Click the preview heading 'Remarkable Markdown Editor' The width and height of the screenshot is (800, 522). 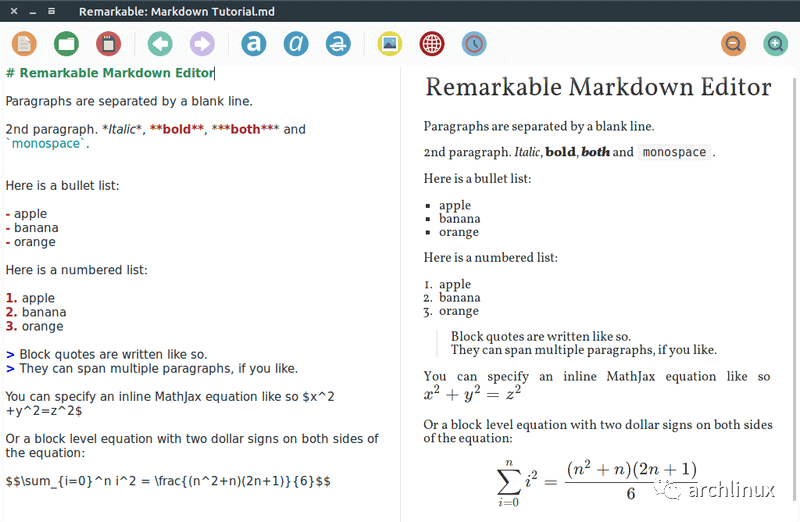click(x=598, y=87)
